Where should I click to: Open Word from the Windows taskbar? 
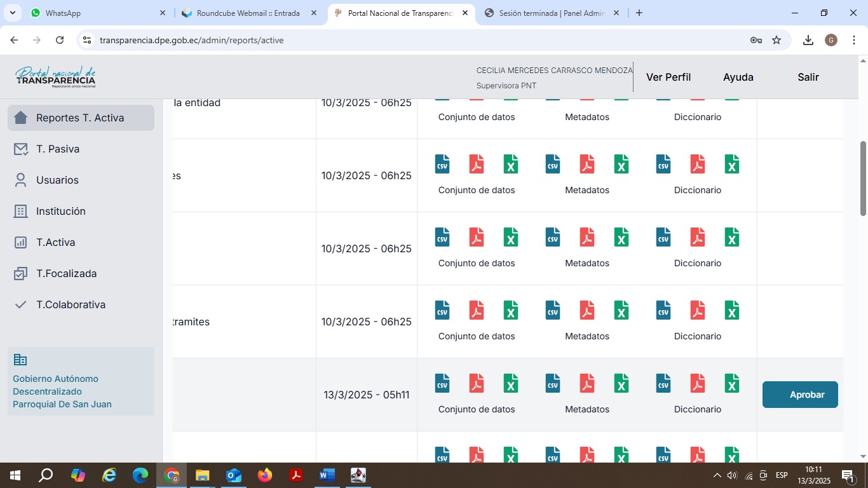(327, 475)
